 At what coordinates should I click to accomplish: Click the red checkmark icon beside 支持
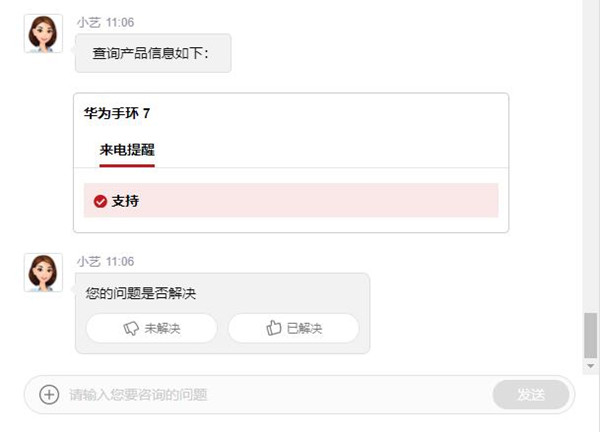pos(100,201)
